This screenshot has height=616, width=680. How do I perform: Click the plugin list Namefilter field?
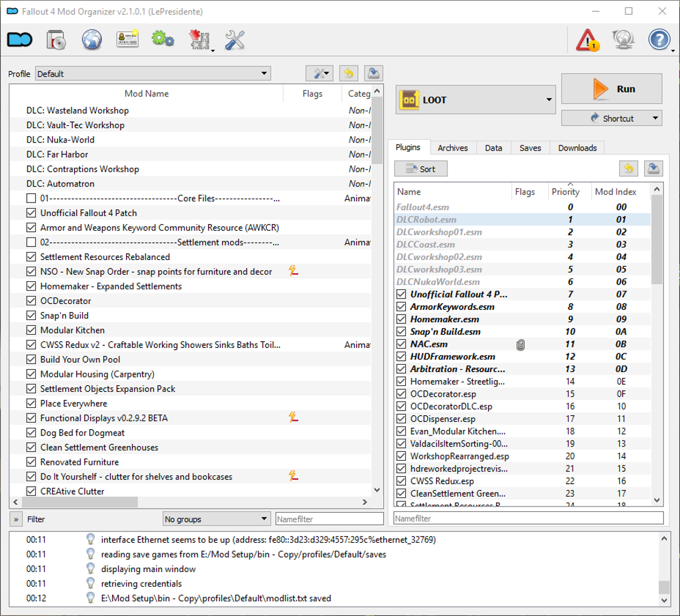coord(528,519)
